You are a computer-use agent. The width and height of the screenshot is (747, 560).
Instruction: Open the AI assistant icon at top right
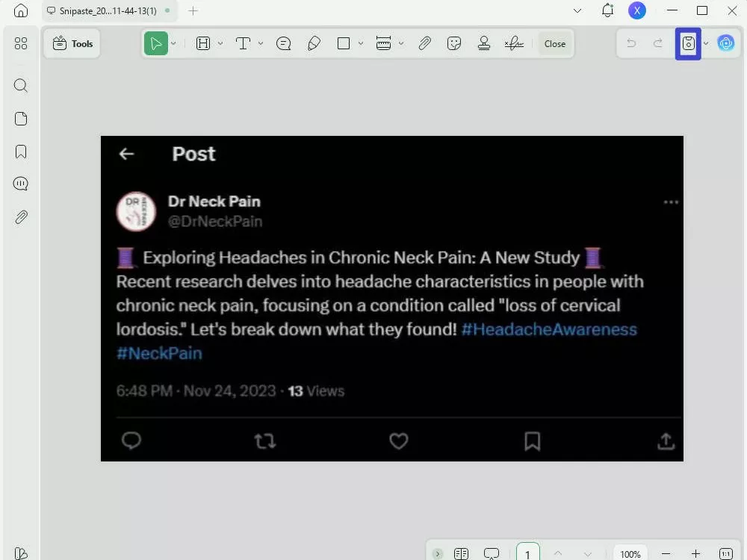(725, 43)
